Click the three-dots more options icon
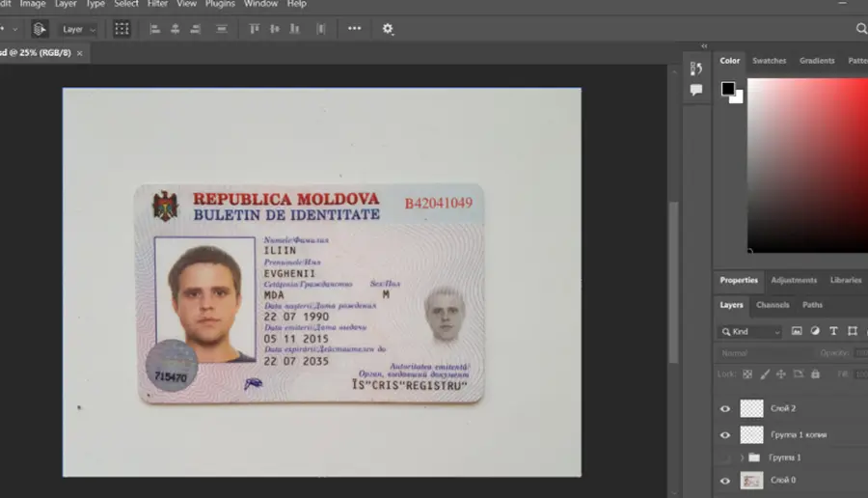 (354, 28)
